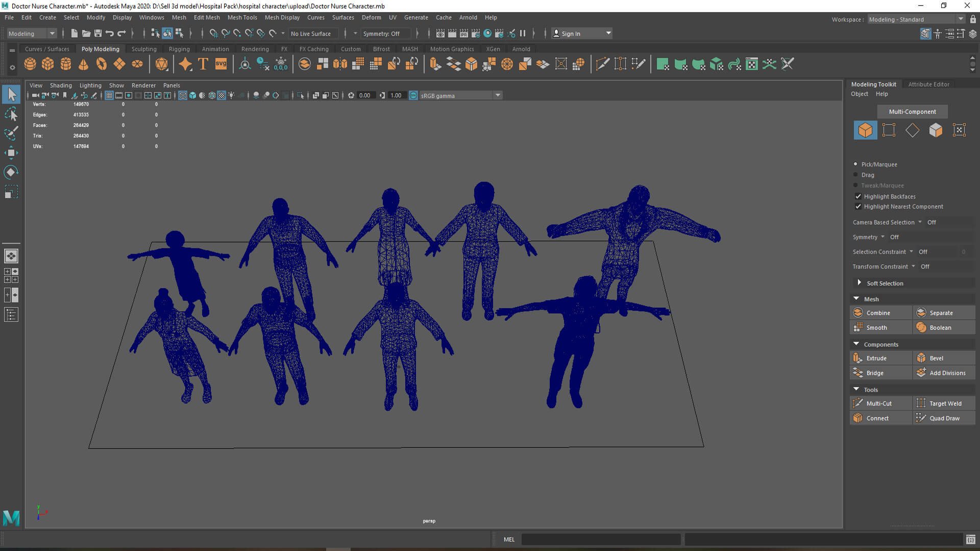The width and height of the screenshot is (980, 551).
Task: Click the Polygon Cylinder shelf icon
Action: (x=66, y=64)
